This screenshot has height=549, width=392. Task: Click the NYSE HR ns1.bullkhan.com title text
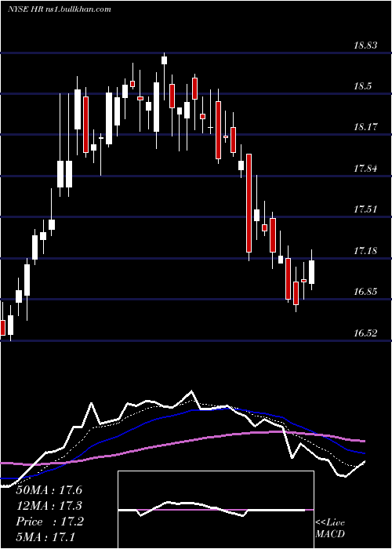click(x=59, y=9)
